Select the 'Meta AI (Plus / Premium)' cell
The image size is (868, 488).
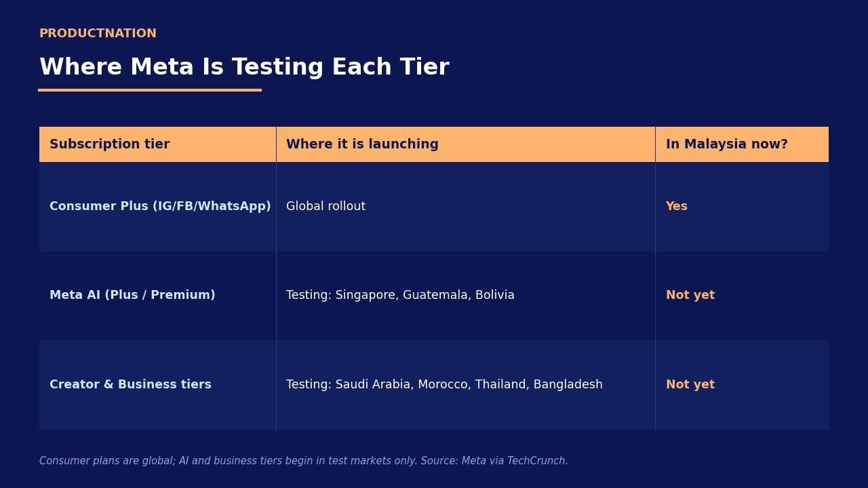(157, 296)
